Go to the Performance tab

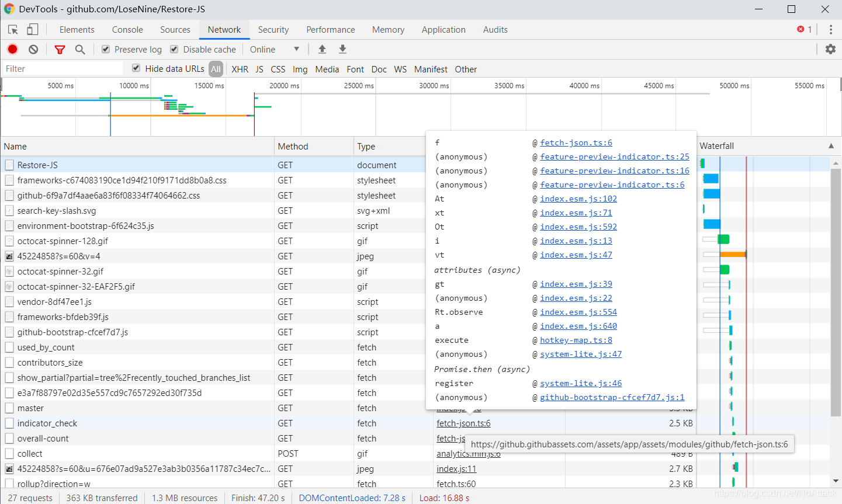(331, 30)
